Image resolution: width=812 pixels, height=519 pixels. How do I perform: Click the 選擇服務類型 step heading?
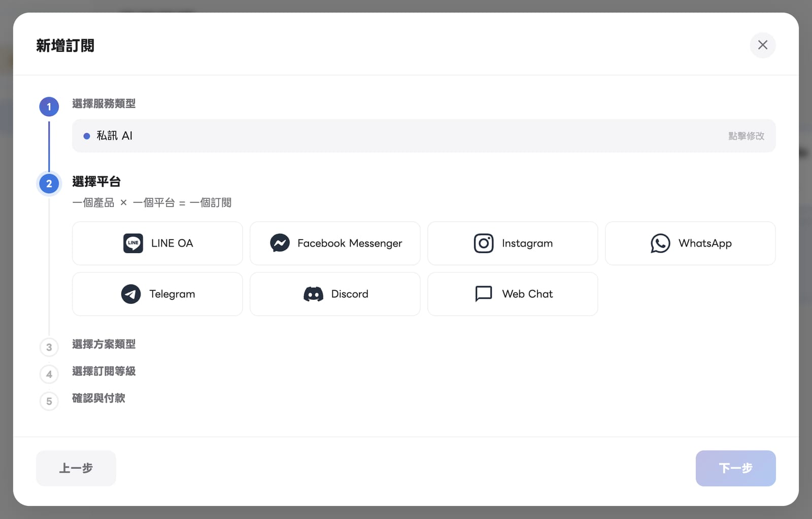104,103
